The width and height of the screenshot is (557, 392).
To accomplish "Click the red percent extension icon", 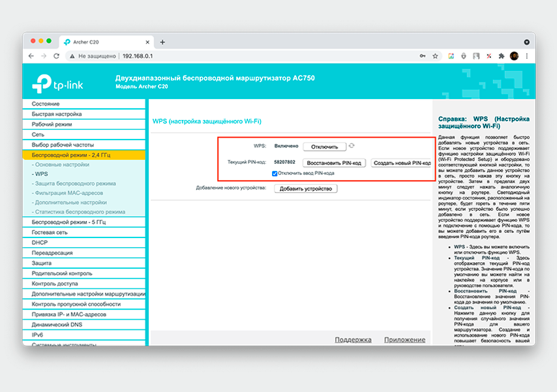I will pyautogui.click(x=489, y=56).
